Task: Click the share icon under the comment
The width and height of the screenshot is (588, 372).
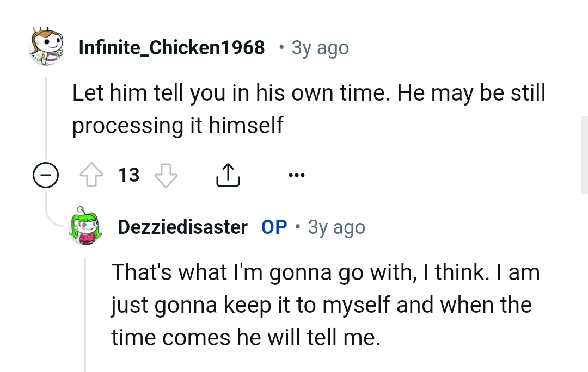Action: [x=228, y=173]
